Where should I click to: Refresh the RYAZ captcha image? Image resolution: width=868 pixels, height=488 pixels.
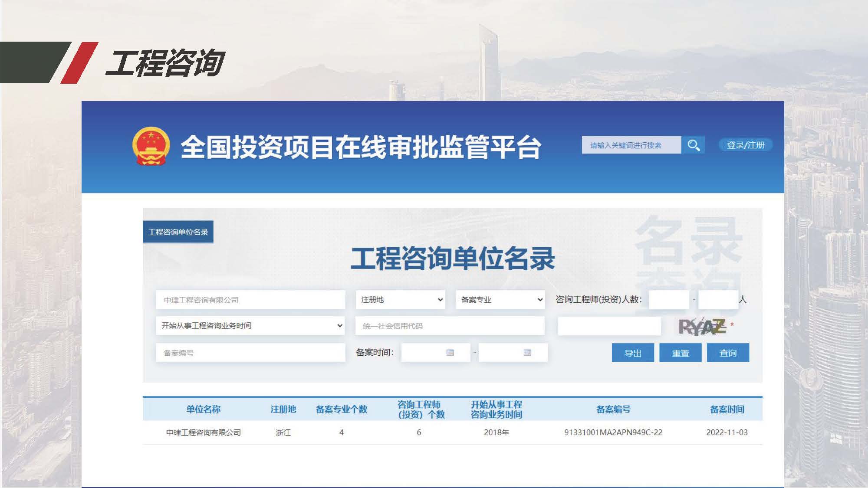pos(702,327)
